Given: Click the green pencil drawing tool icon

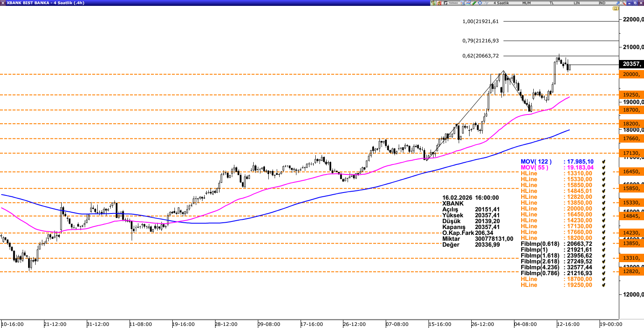Looking at the screenshot, I should [x=474, y=3].
